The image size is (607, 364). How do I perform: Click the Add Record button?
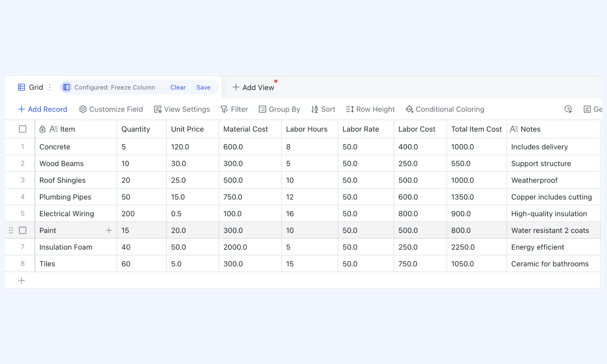tap(42, 109)
